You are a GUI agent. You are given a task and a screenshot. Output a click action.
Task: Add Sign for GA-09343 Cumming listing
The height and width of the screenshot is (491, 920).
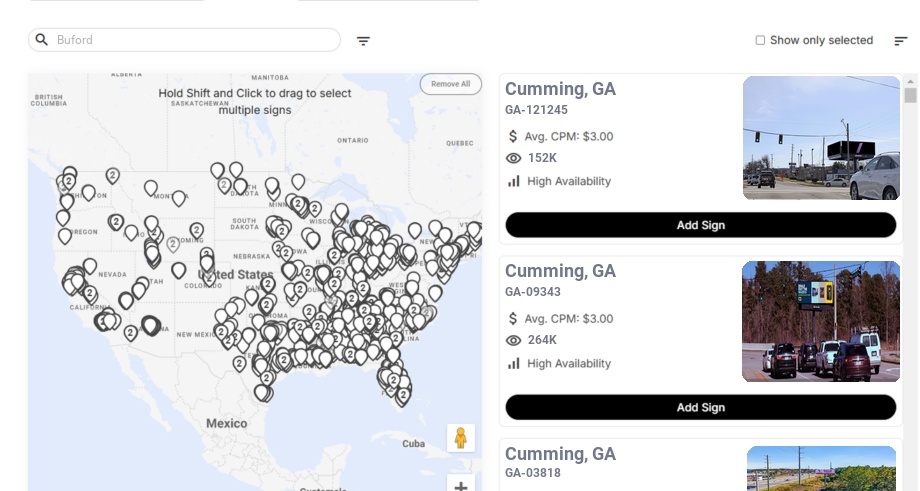700,407
